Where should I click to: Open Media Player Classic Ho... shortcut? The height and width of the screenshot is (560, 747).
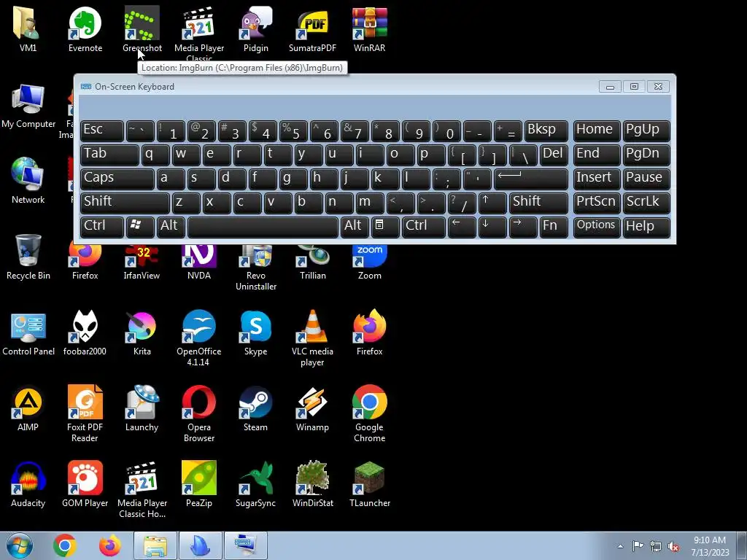click(142, 489)
